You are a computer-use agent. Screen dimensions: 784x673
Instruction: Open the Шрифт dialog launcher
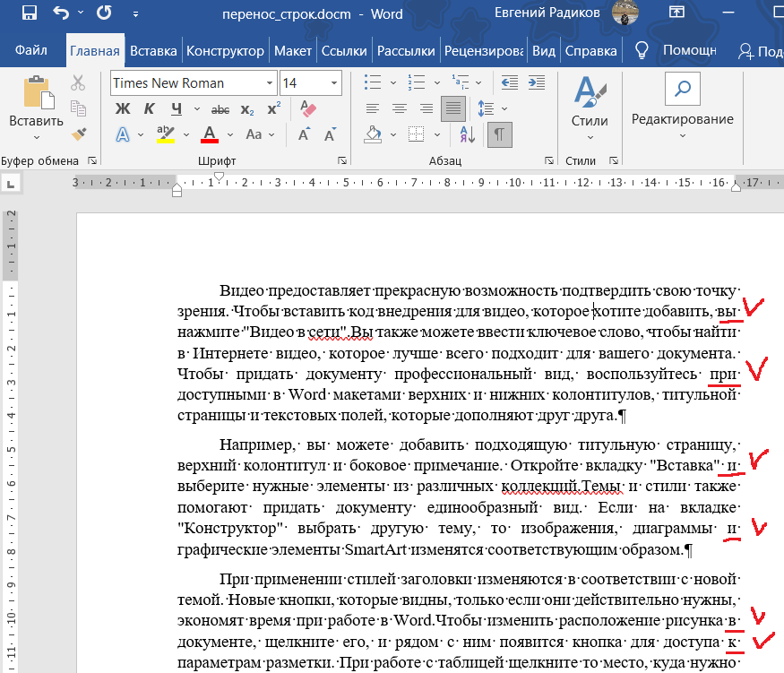point(342,160)
